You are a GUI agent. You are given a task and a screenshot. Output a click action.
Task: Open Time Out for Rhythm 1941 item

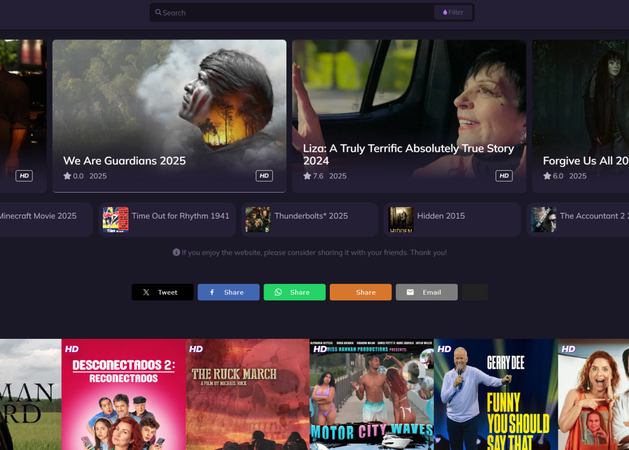167,219
